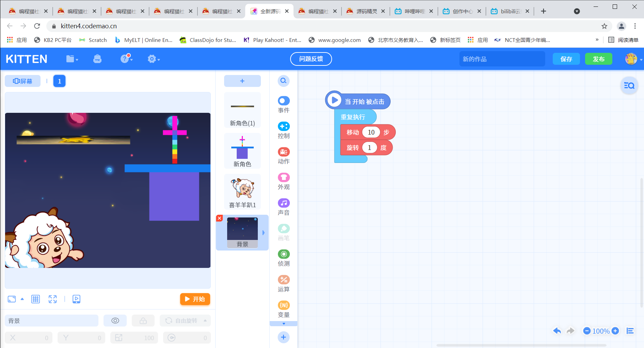Image resolution: width=644 pixels, height=348 pixels.
Task: Search blocks with magnifier icon
Action: [x=283, y=81]
